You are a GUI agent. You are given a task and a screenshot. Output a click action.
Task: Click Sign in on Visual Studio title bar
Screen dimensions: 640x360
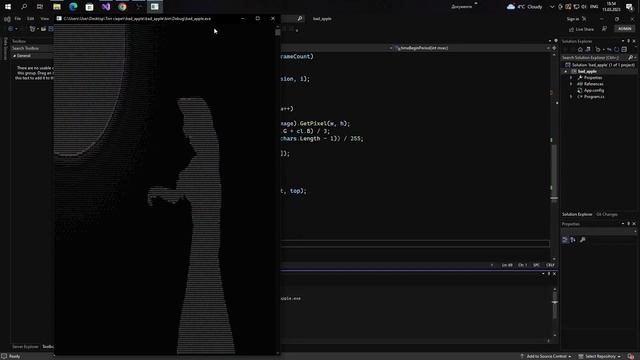click(573, 19)
